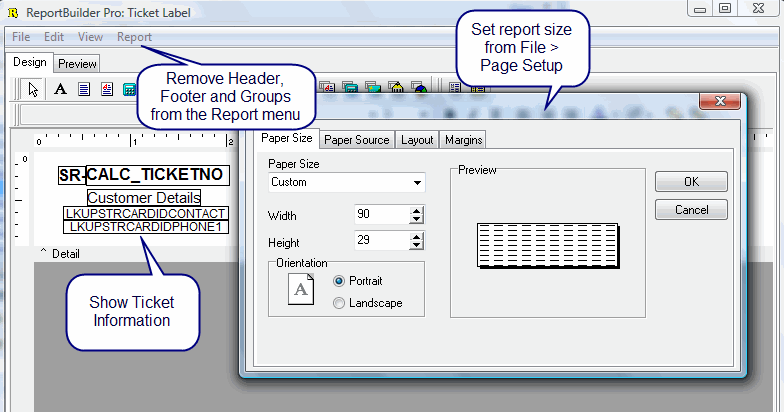Select the DBBarCode yellow barcode tool
Screen dimensions: 784x412
[x=396, y=89]
